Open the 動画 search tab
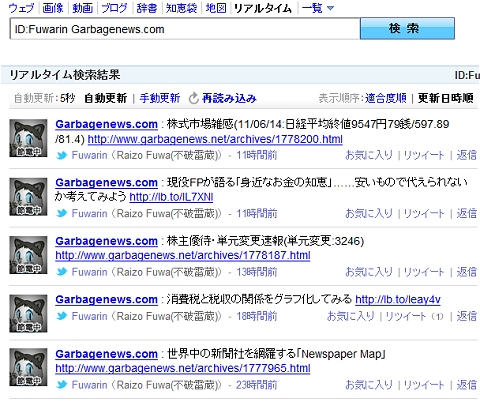 82,8
